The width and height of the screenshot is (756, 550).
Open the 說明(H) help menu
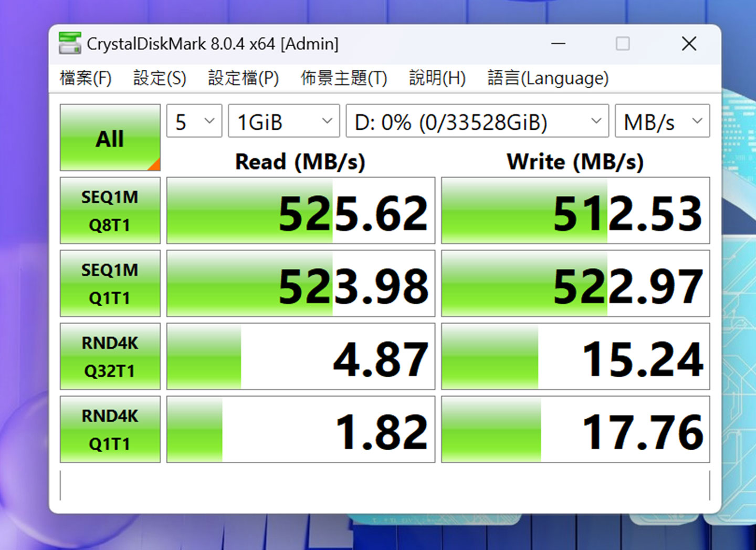(437, 78)
